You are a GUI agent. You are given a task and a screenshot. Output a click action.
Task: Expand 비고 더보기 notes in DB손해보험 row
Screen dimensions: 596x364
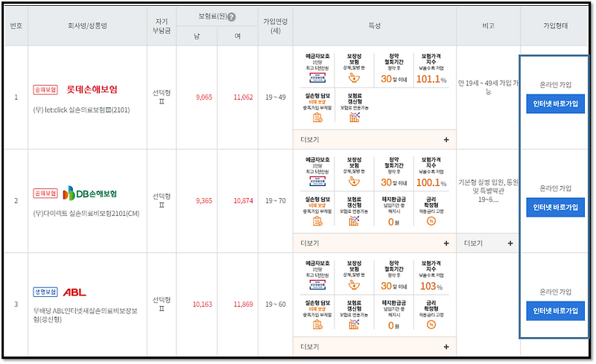click(x=489, y=243)
